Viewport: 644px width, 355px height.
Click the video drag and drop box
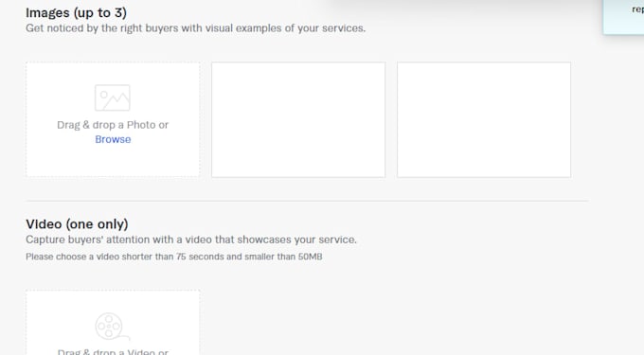coord(113,323)
